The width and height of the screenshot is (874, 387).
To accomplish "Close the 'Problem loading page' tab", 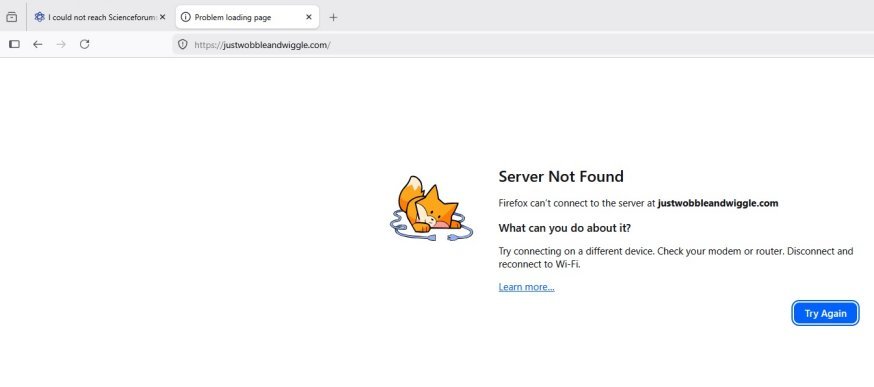I will coord(309,17).
